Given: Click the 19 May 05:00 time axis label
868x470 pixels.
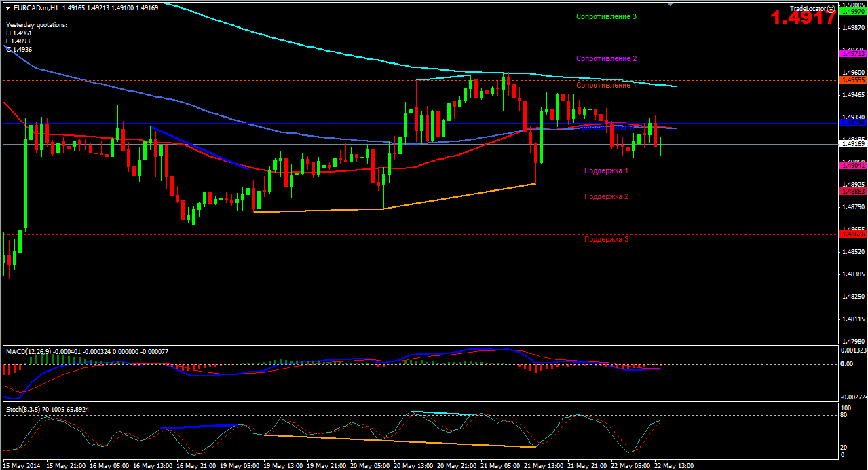Looking at the screenshot, I should coord(240,465).
